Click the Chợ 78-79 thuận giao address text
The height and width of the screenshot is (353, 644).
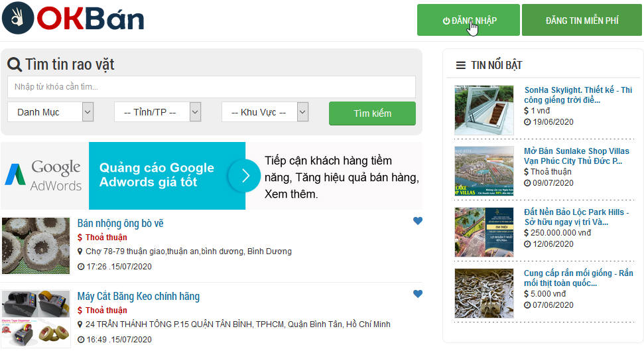188,251
